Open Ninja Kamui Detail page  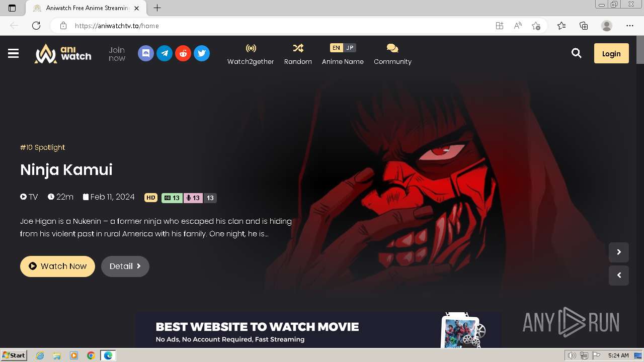click(125, 266)
